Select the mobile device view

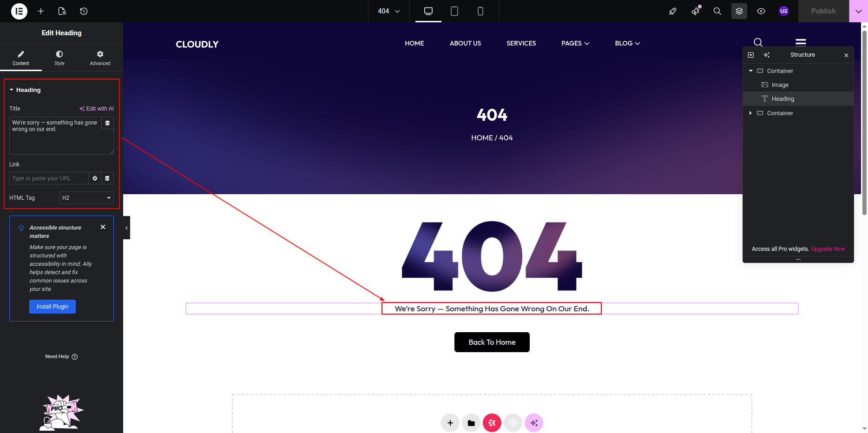[480, 11]
